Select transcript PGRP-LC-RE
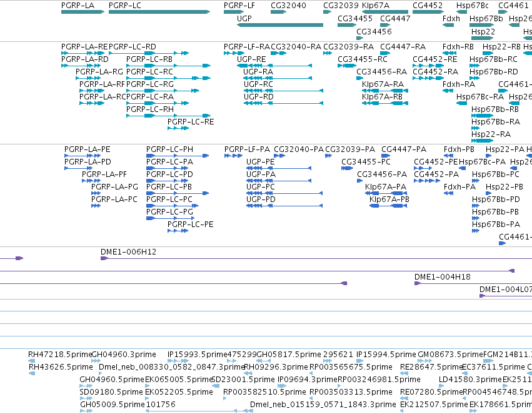Viewport: 532px width, 414px height. click(x=191, y=122)
